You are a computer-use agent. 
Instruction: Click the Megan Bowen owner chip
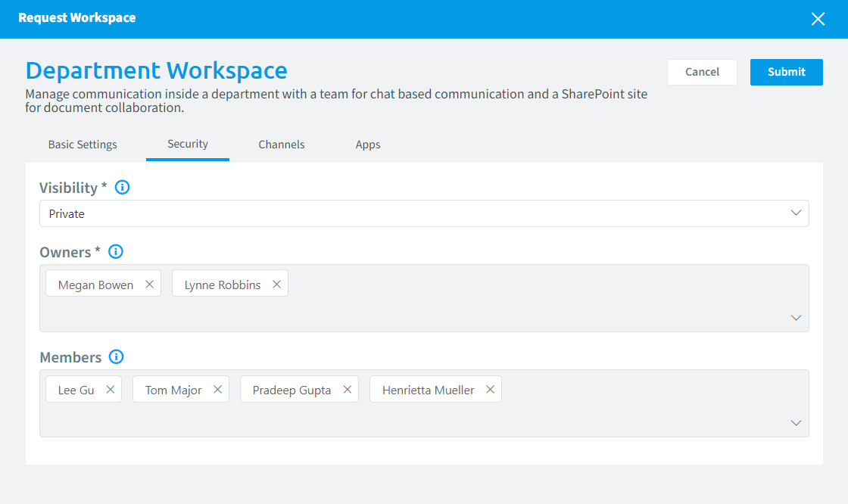103,283
